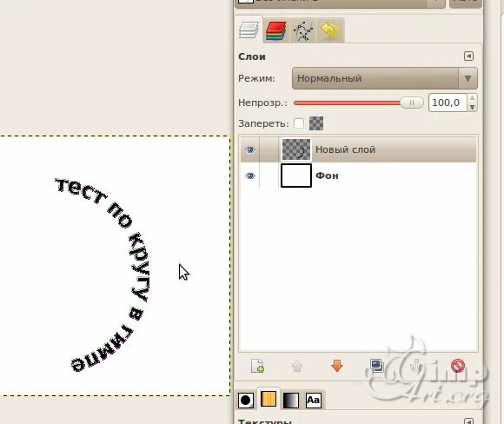Lower the layer with the orange down arrow

click(x=337, y=366)
